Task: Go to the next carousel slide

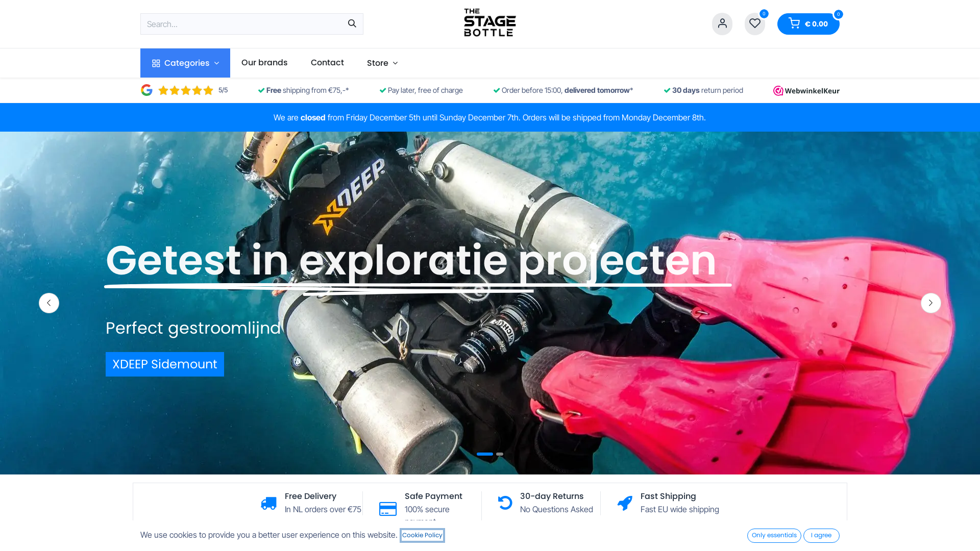Action: (x=930, y=303)
